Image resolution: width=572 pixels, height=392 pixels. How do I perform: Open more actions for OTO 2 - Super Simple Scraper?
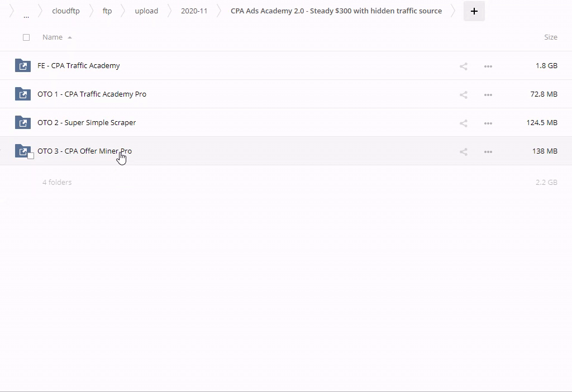(488, 123)
